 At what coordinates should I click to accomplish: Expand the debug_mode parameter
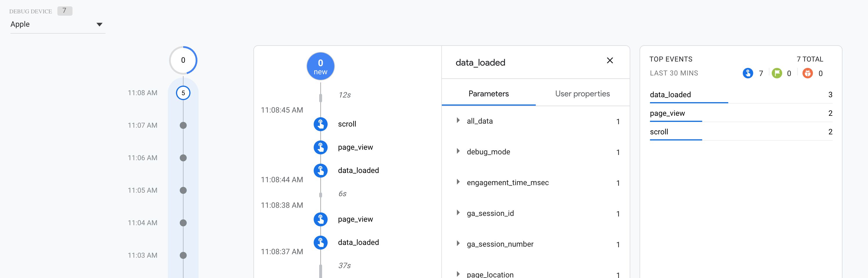pos(458,151)
